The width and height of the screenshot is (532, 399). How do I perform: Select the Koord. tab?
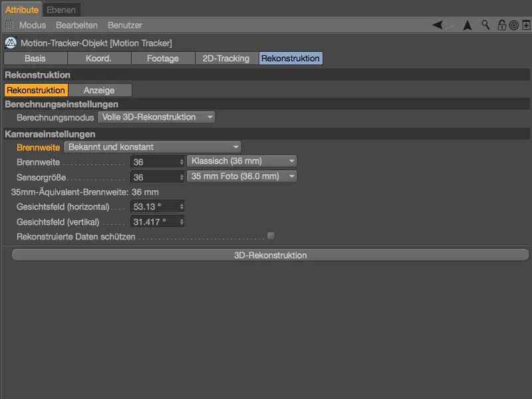click(98, 59)
